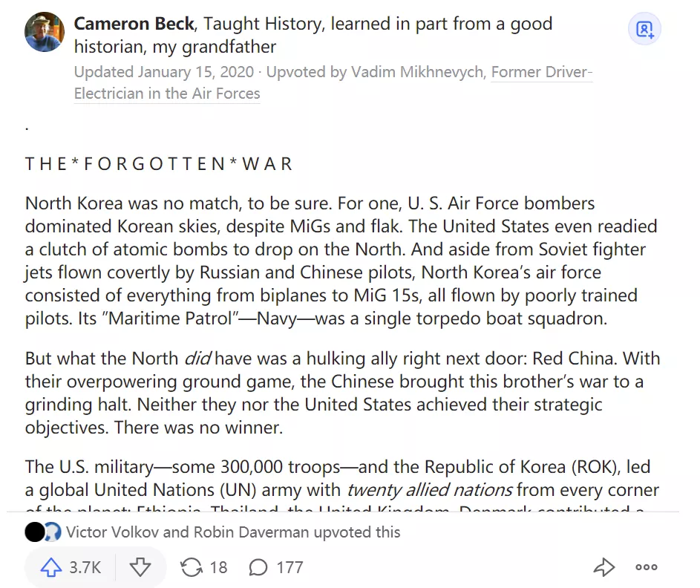This screenshot has width=700, height=588.
Task: Click the black upvoter avatar
Action: tap(34, 532)
